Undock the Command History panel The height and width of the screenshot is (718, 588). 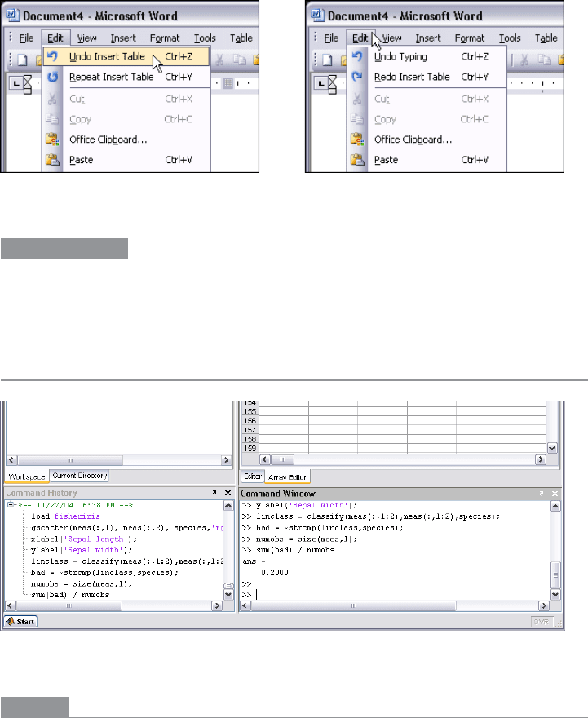(x=214, y=493)
